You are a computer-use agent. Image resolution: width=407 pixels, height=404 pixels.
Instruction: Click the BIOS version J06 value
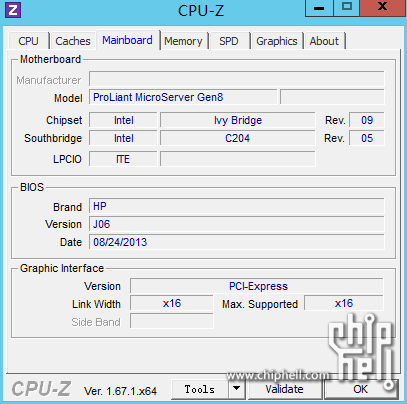pyautogui.click(x=237, y=224)
